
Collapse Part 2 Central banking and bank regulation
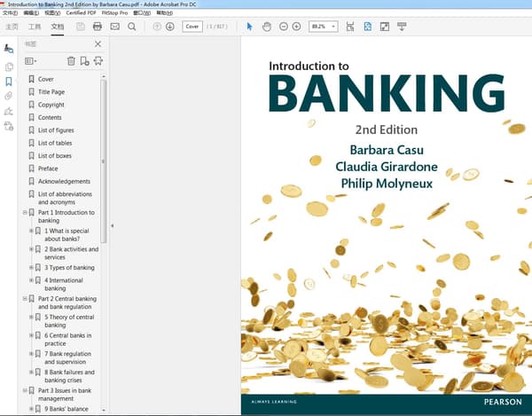point(25,299)
